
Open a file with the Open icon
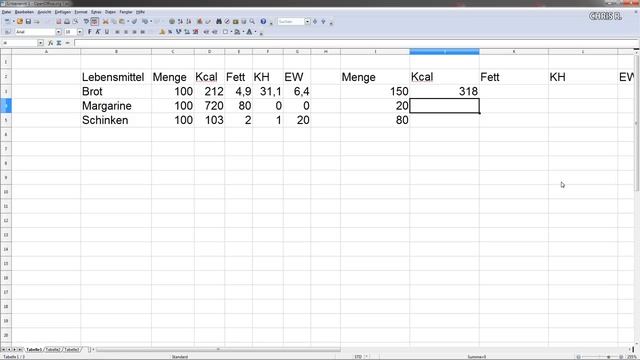(20, 21)
